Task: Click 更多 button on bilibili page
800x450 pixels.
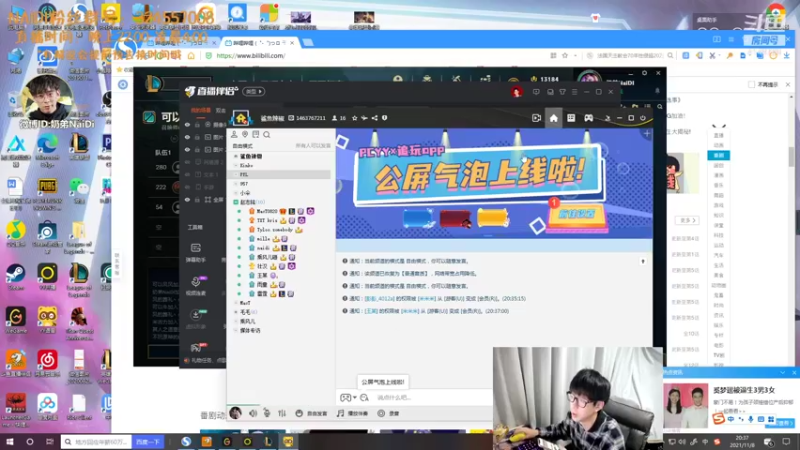Action: click(x=687, y=220)
